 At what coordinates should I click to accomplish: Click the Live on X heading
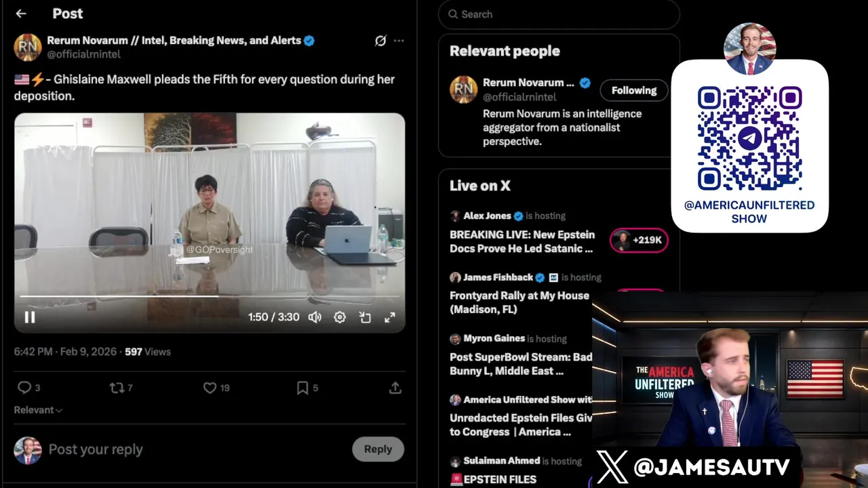point(480,186)
